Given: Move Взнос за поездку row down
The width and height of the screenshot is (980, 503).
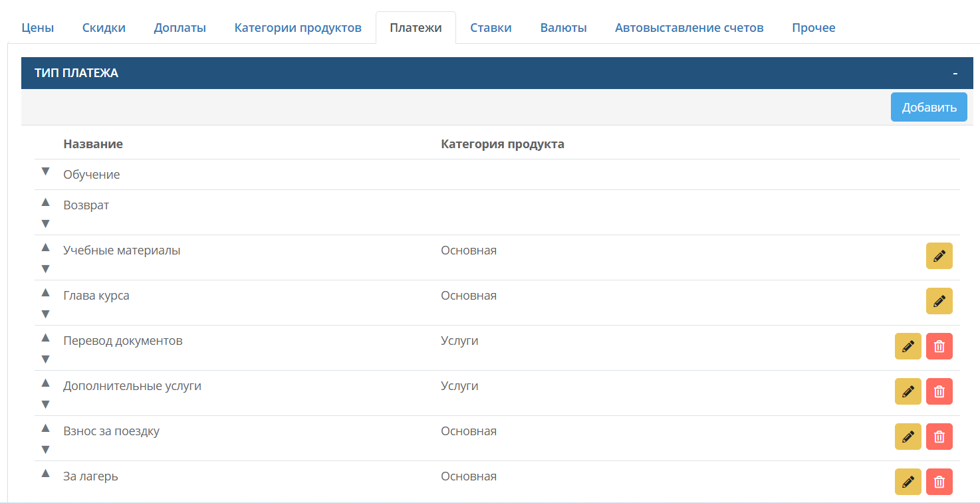Looking at the screenshot, I should (45, 449).
